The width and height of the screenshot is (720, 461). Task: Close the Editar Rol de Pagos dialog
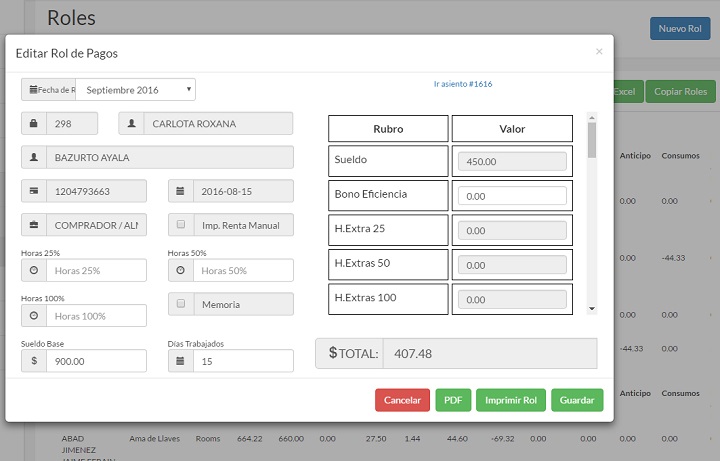click(x=599, y=51)
